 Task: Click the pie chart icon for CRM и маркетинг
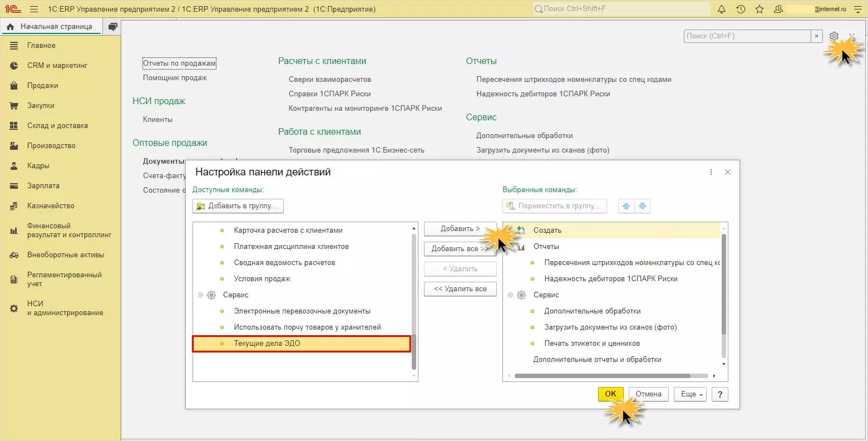14,66
